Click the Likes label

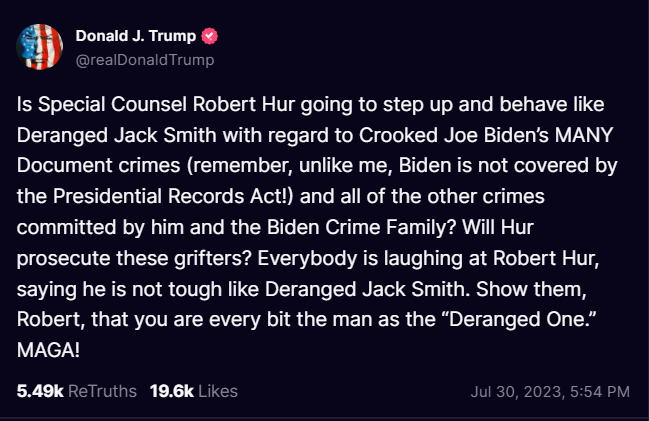218,391
